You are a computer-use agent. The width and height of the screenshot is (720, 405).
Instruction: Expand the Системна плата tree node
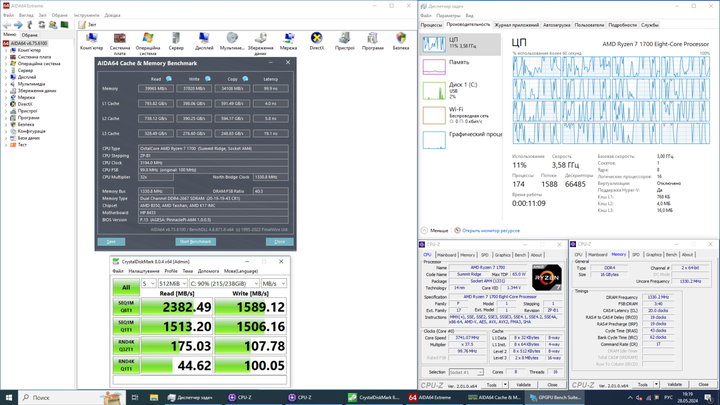coord(6,57)
